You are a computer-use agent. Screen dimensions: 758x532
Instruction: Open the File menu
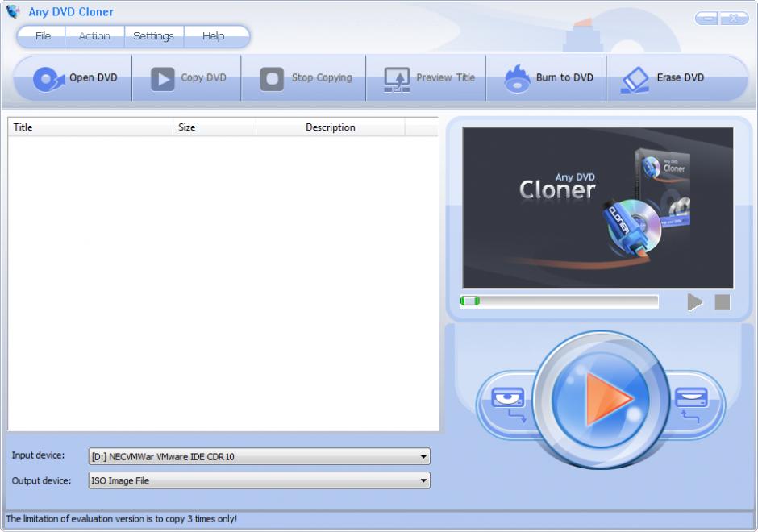click(x=43, y=36)
